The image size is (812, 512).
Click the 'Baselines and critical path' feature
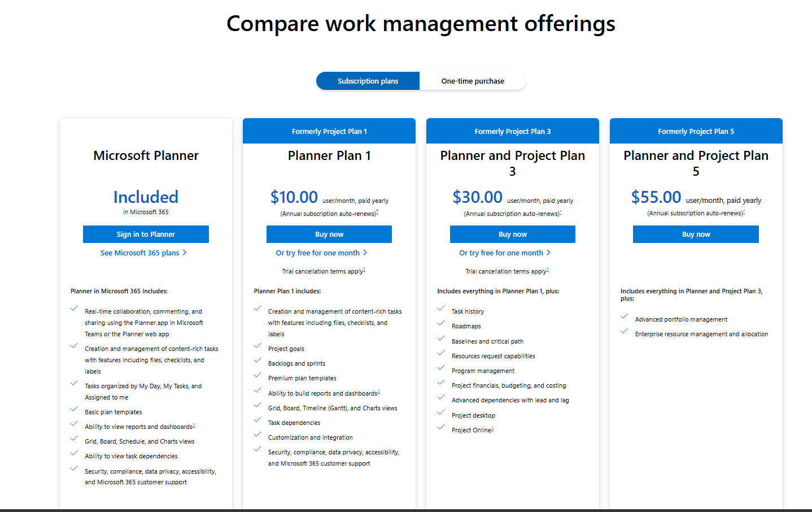pyautogui.click(x=488, y=341)
